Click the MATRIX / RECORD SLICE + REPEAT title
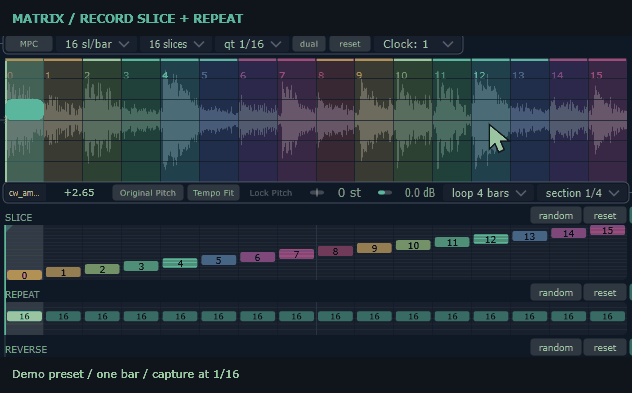 pos(128,19)
